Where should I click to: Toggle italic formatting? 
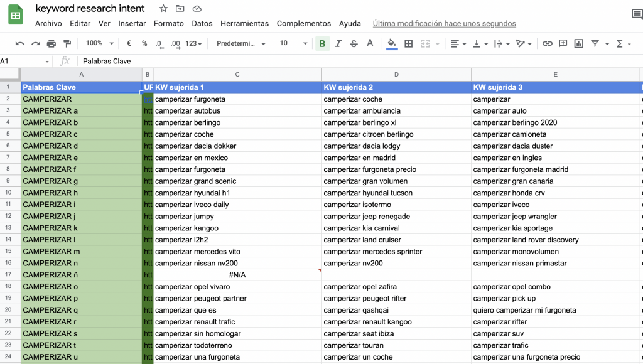click(338, 43)
